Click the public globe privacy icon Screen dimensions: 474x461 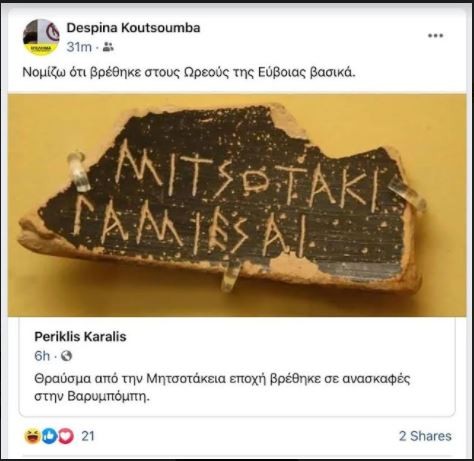67,356
